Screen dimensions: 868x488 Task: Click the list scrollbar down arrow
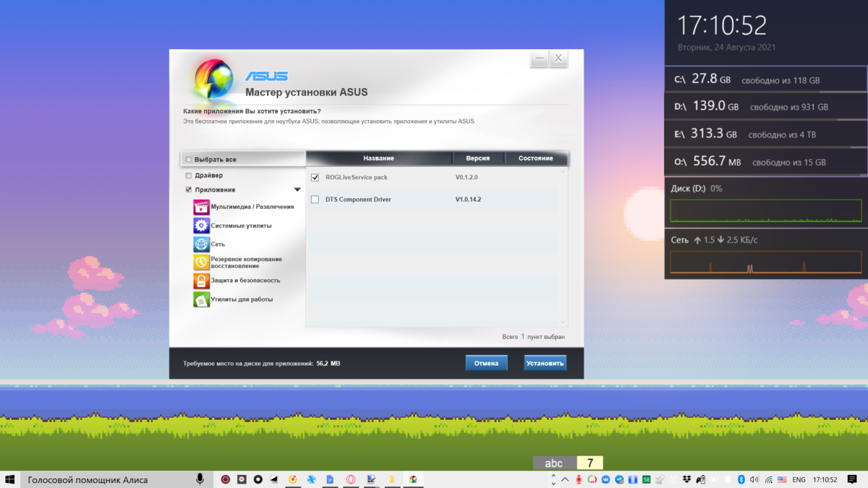click(563, 322)
